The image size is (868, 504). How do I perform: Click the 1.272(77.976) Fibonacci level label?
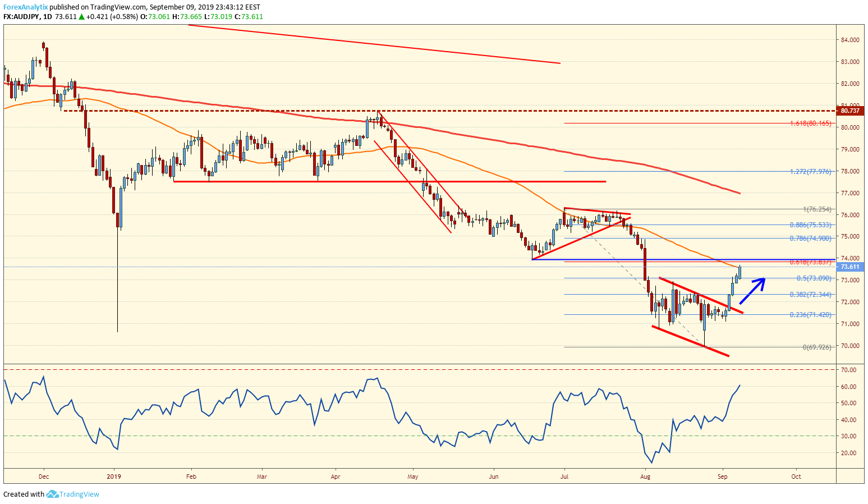(810, 172)
